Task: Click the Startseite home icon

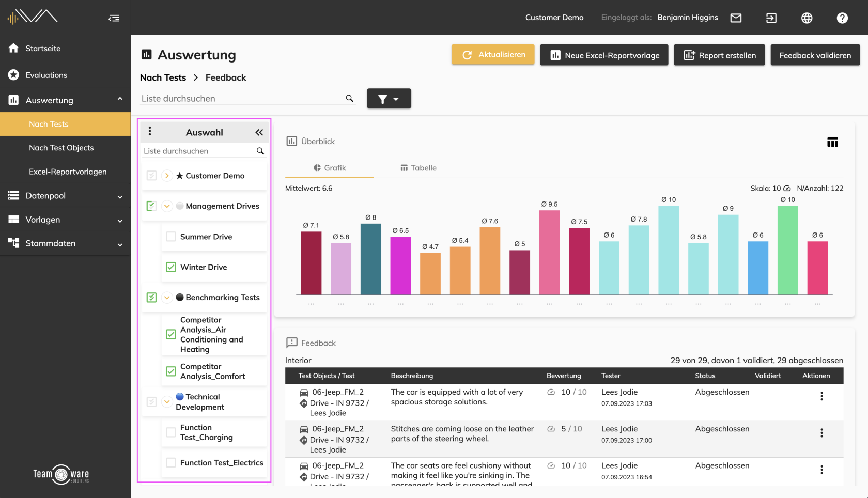Action: pos(13,48)
